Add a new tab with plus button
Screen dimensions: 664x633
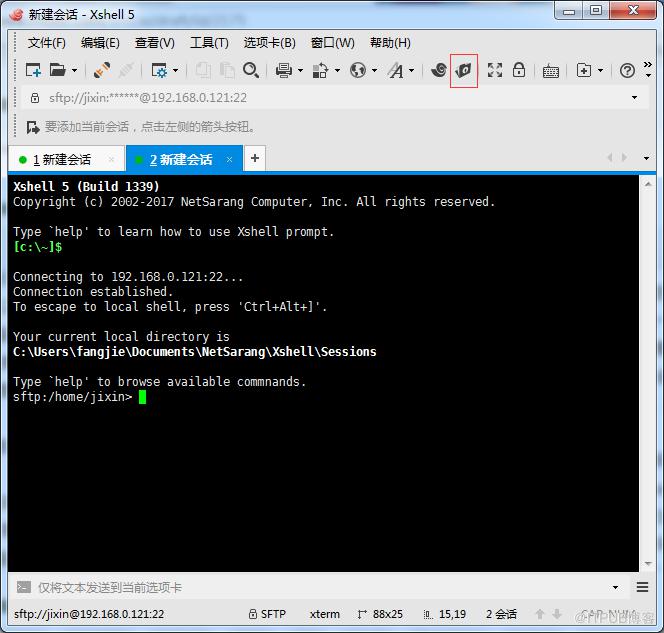[255, 158]
